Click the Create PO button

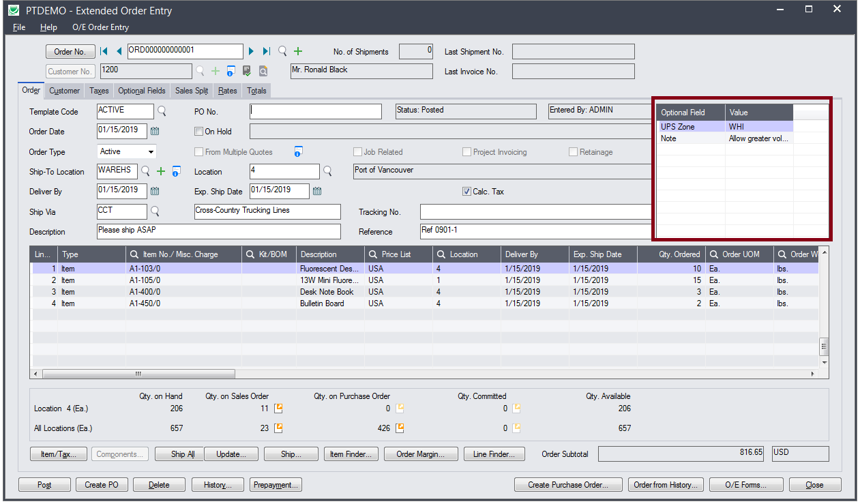(x=102, y=485)
